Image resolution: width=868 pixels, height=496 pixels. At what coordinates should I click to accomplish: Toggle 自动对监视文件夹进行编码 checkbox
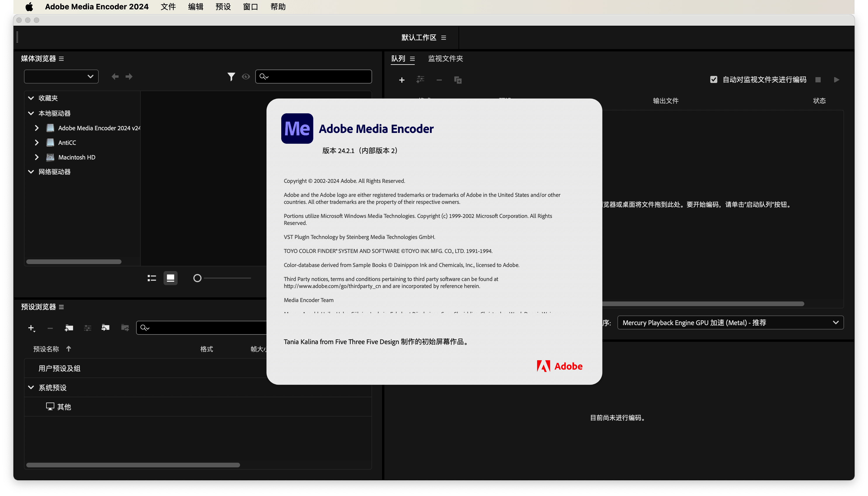click(x=714, y=80)
